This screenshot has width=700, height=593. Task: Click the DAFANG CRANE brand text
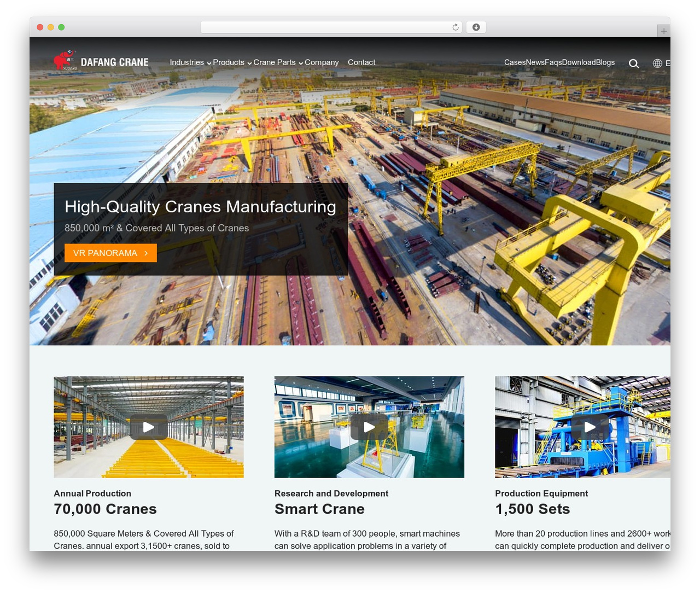tap(115, 62)
